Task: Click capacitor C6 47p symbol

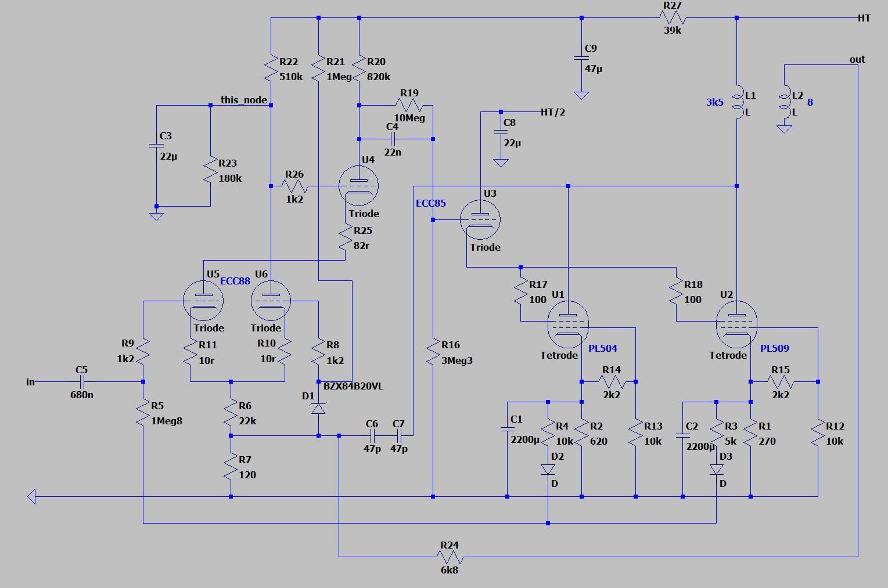Action: [x=372, y=435]
